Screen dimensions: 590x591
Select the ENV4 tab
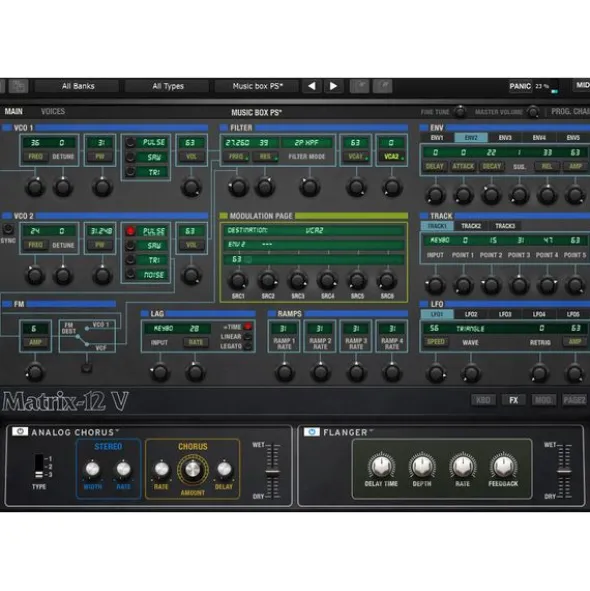(539, 138)
